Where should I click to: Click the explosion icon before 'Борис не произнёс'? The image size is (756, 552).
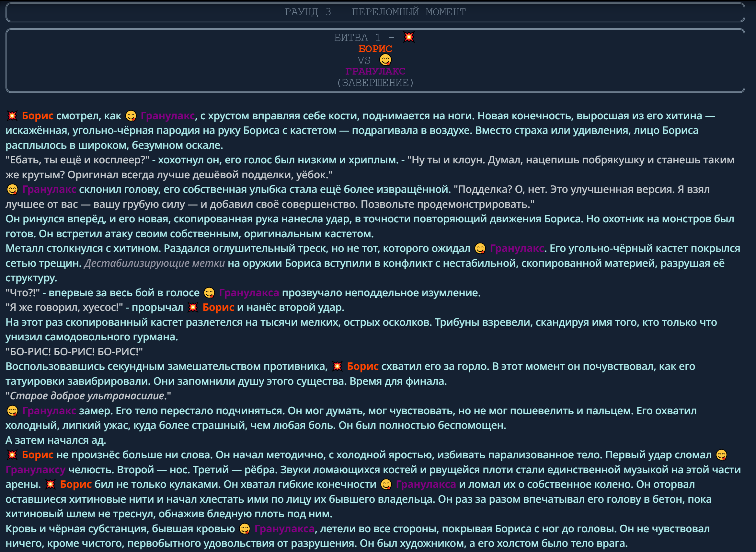tap(12, 455)
